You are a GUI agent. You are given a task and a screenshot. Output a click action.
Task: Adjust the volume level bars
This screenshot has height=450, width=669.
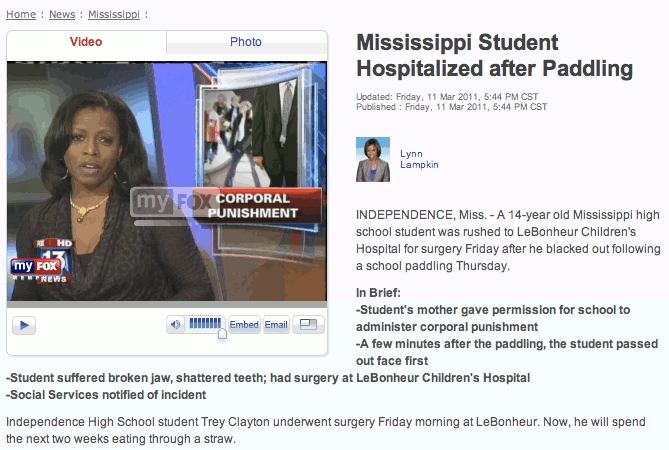205,323
